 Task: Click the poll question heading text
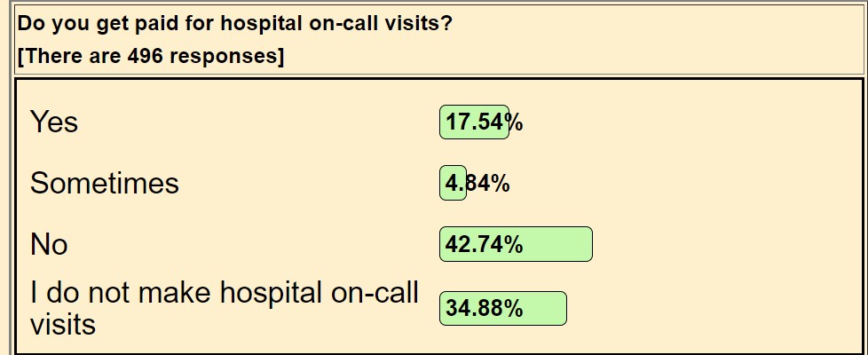(235, 23)
